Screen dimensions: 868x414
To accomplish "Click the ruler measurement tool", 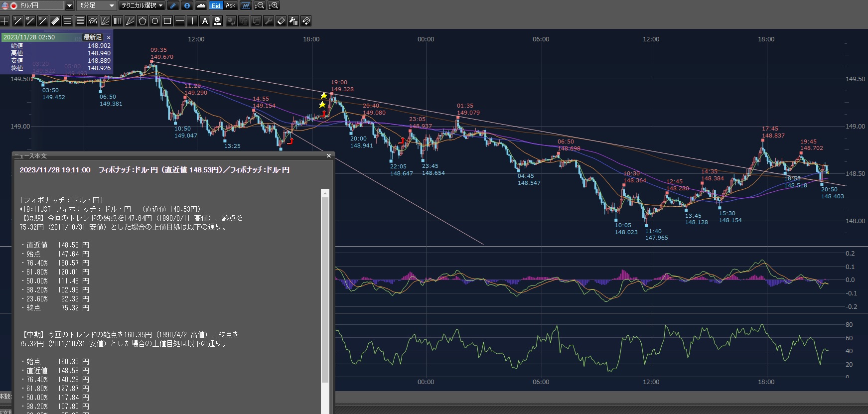I will (55, 21).
